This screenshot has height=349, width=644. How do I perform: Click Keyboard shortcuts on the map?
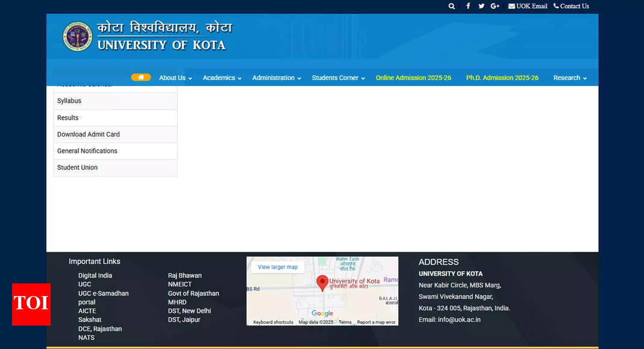(x=273, y=323)
